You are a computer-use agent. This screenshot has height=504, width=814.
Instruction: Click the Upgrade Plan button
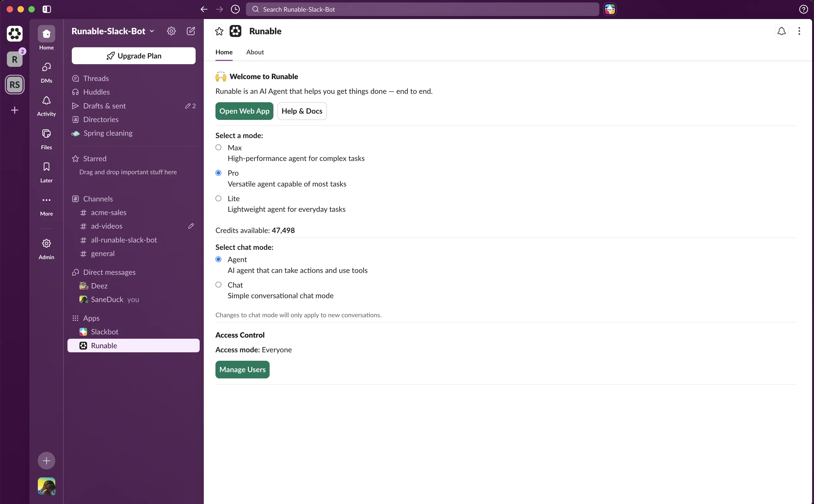coord(133,56)
